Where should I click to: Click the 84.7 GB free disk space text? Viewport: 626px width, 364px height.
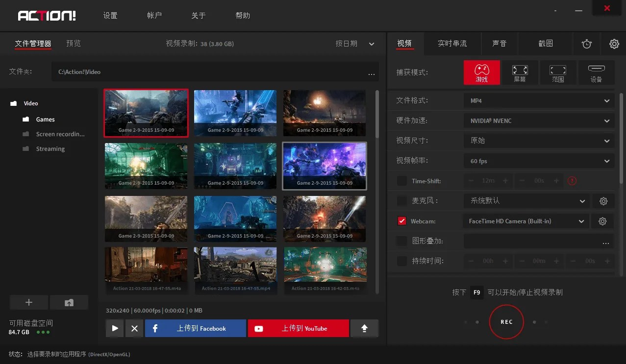click(19, 332)
